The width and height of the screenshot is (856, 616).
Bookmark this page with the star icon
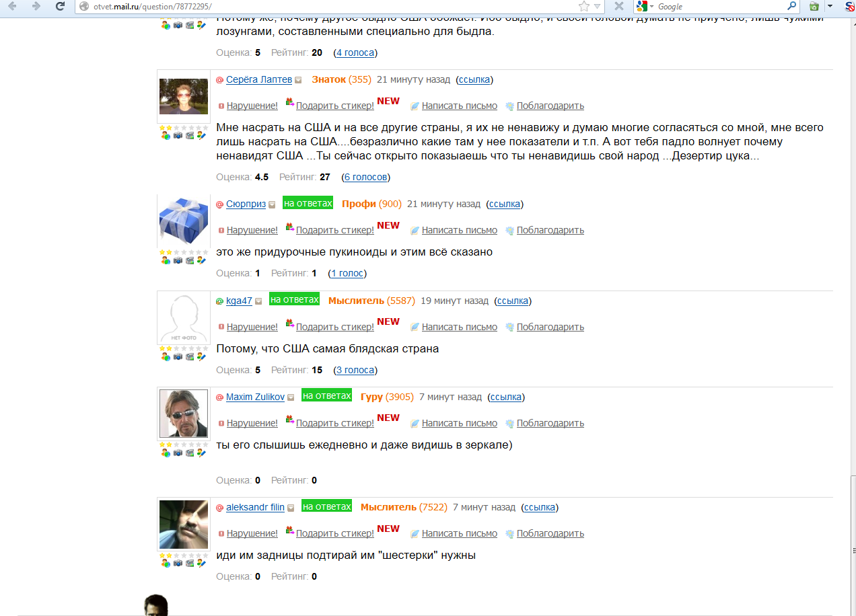583,6
